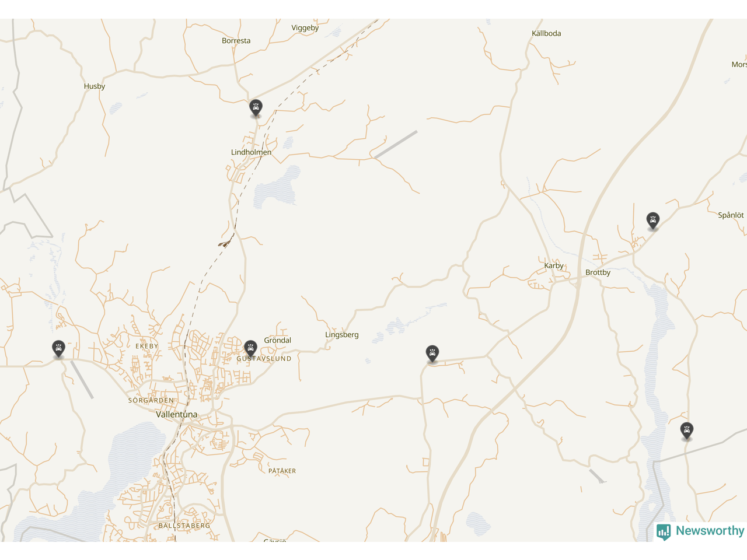Click the Newsworthy logo icon

[x=664, y=531]
